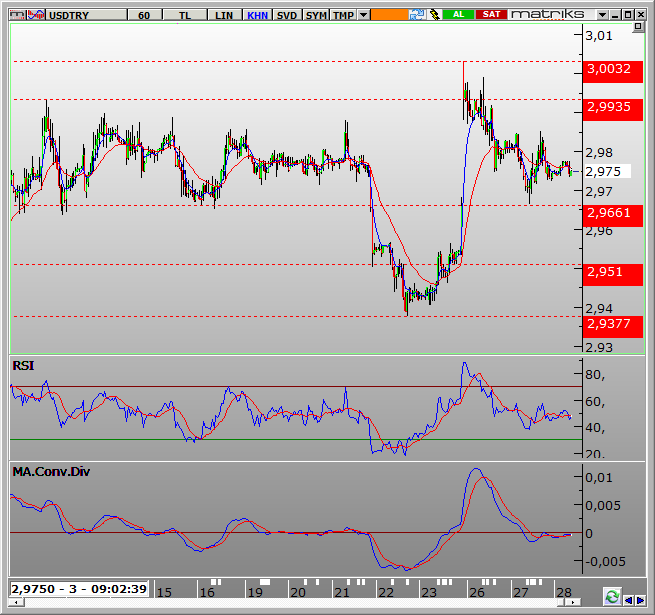The image size is (655, 615).
Task: Click date marker 23 on time axis
Action: click(x=429, y=592)
